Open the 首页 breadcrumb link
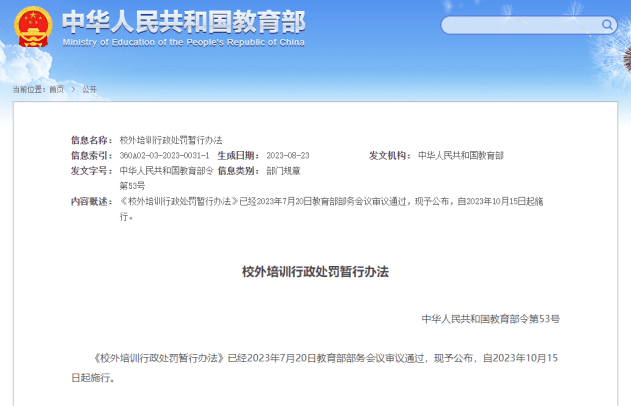The image size is (631, 406). click(57, 89)
